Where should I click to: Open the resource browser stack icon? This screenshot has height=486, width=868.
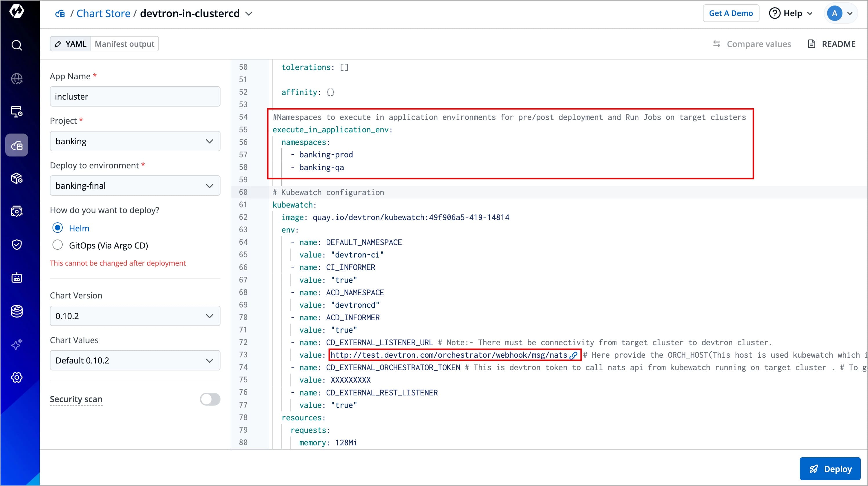tap(17, 311)
